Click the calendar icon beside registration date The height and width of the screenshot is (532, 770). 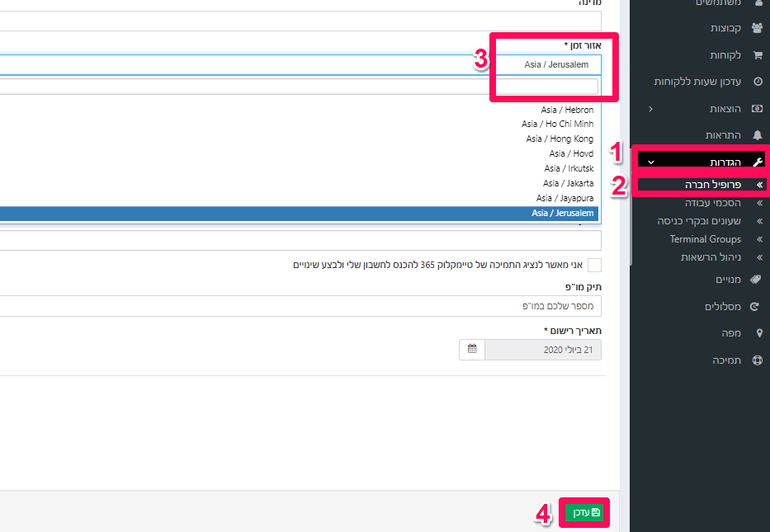pyautogui.click(x=472, y=350)
